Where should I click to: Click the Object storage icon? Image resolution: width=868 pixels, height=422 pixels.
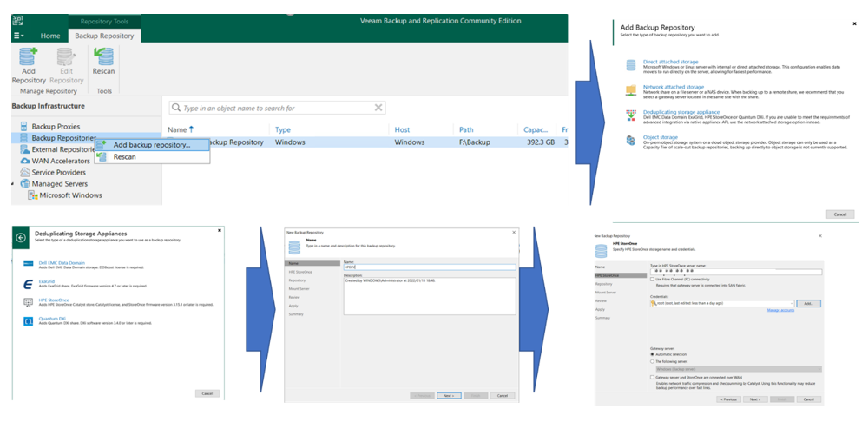tap(630, 141)
